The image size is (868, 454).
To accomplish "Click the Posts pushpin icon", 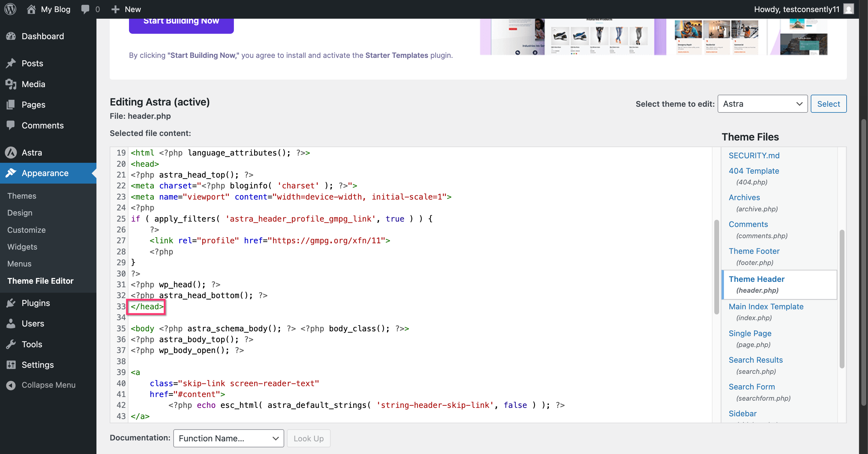I will tap(11, 63).
